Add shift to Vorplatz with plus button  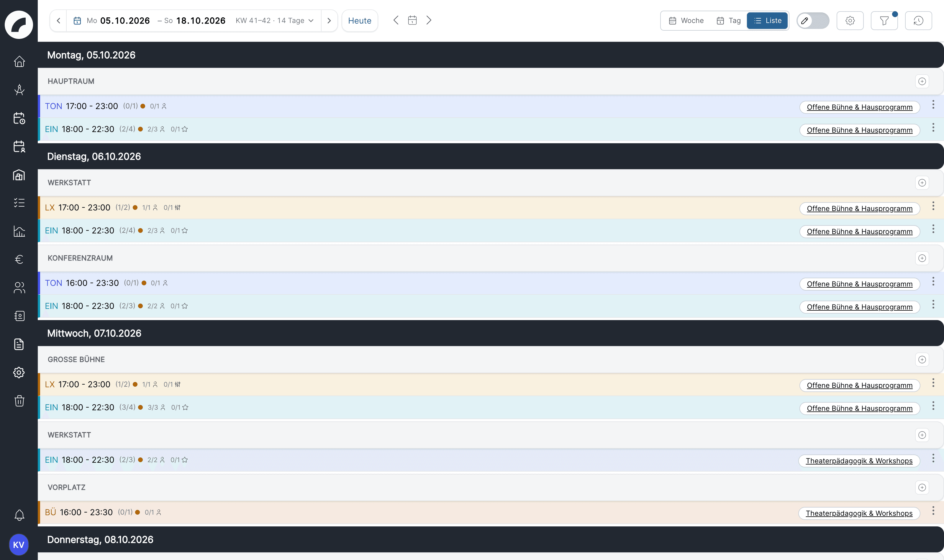pyautogui.click(x=922, y=487)
